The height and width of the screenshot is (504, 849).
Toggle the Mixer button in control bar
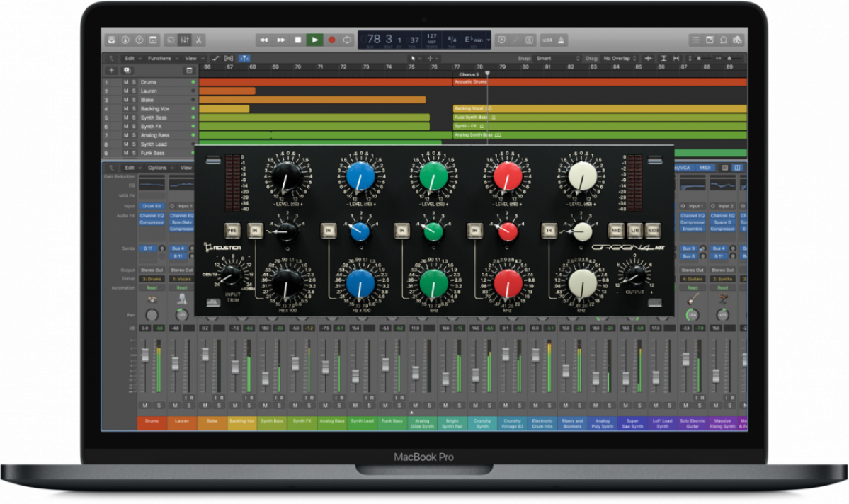185,40
